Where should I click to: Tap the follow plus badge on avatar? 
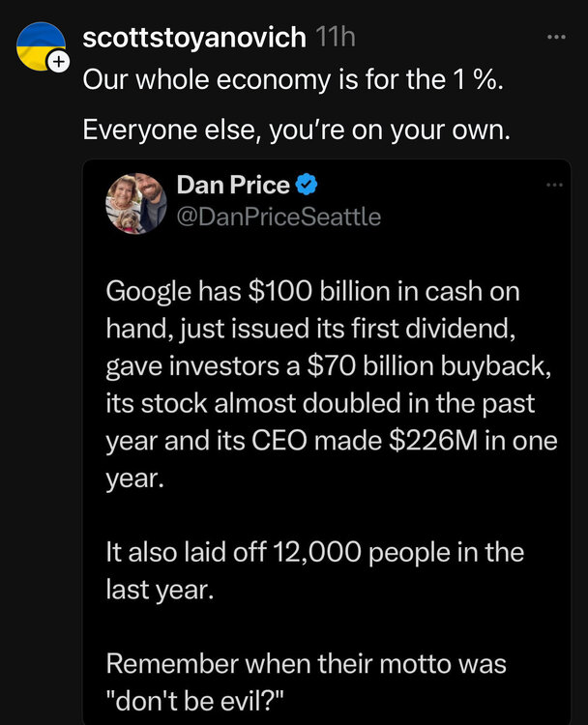58,62
